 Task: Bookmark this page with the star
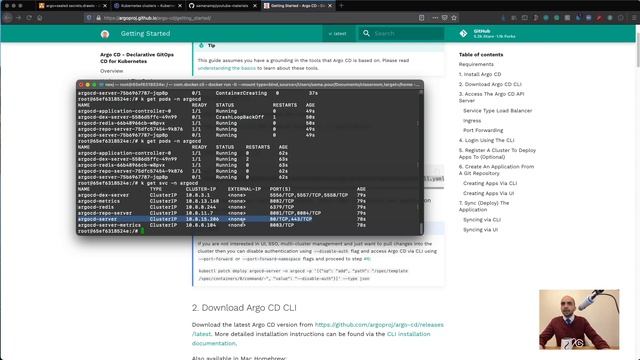454,18
